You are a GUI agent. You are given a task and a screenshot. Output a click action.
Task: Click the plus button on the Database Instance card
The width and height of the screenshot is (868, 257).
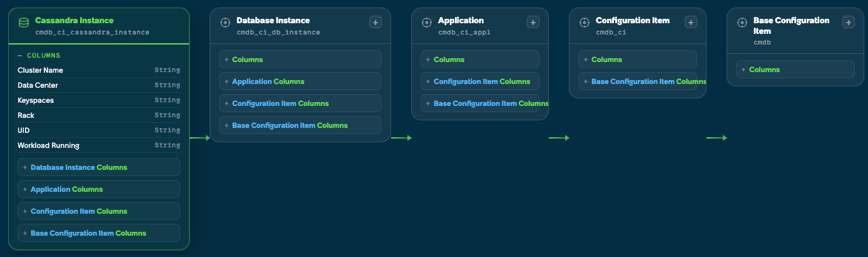(375, 22)
